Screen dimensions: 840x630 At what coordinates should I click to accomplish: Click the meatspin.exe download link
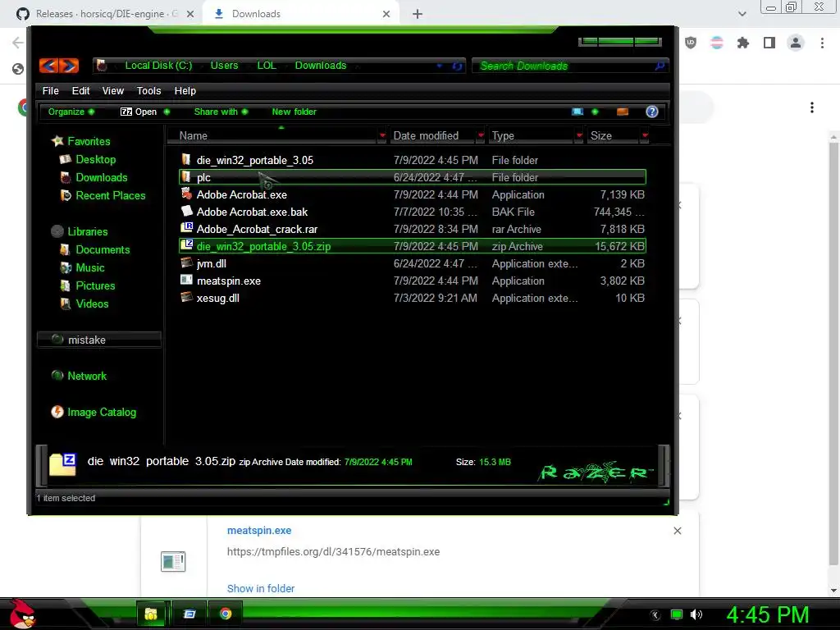point(259,531)
